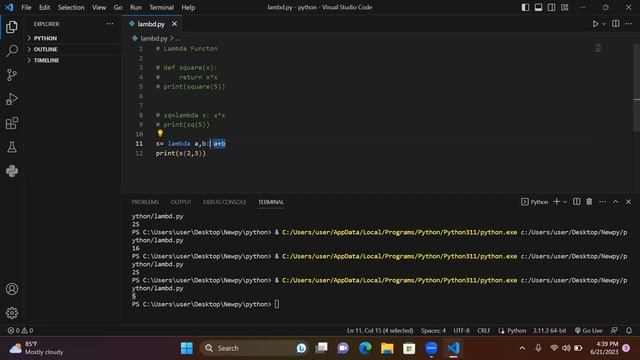Viewport: 640px width, 360px height.
Task: Open terminal panel more actions ellipsis
Action: coord(602,202)
